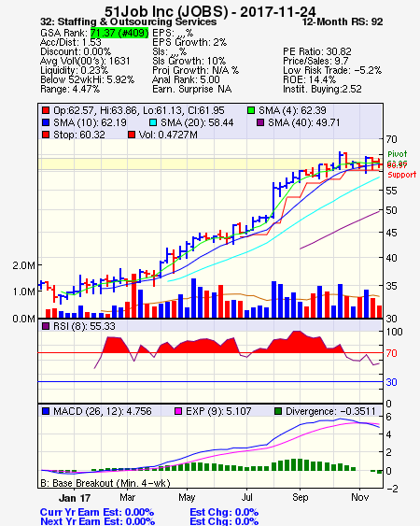Click the Vol: 0.4727M legend label
The width and height of the screenshot is (420, 526).
tap(168, 135)
